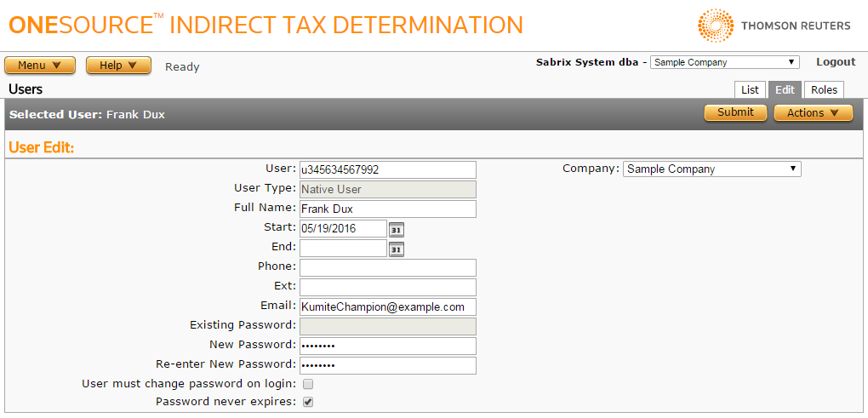
Task: Switch to the Roles tab
Action: pyautogui.click(x=824, y=90)
